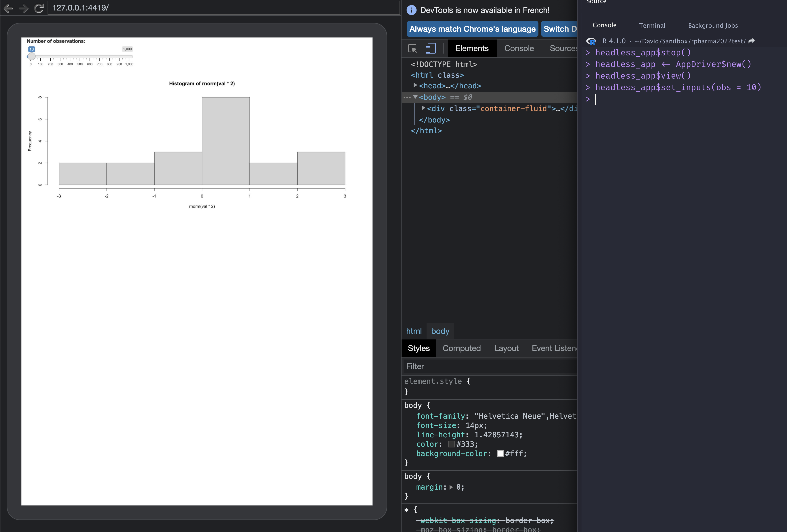The image size is (787, 532).
Task: Open the Event Listeners pane tab
Action: tap(554, 348)
